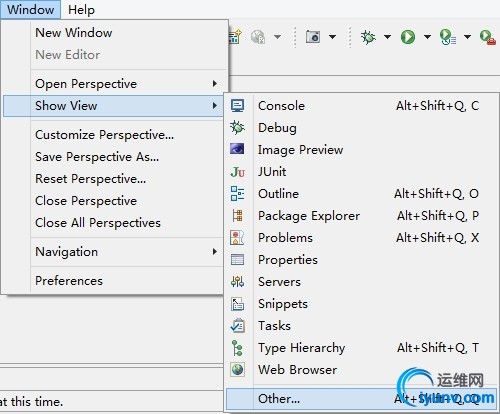The height and width of the screenshot is (414, 500).
Task: Click the new wizard toolbar icon
Action: click(x=235, y=37)
